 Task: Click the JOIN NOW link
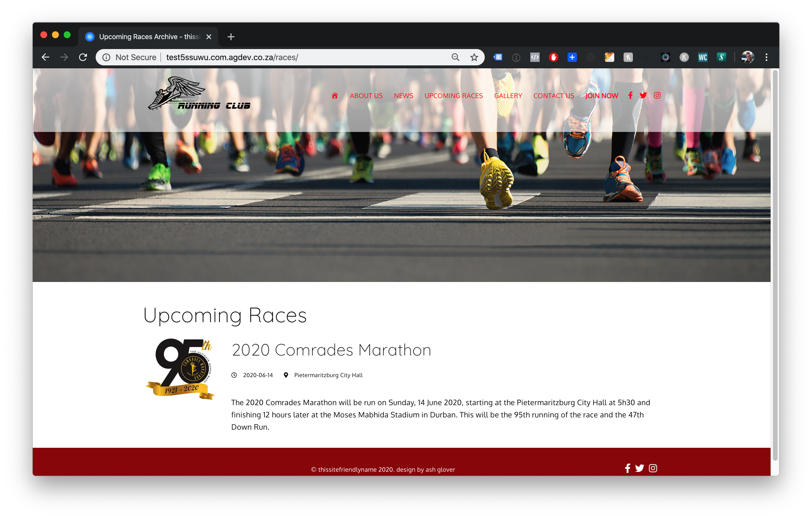602,96
